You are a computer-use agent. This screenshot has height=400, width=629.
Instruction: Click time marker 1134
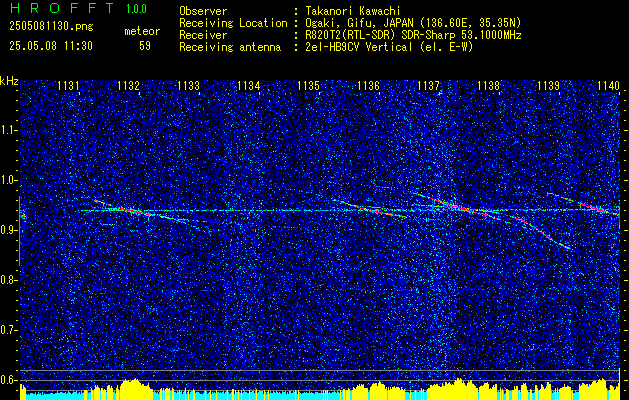click(248, 85)
